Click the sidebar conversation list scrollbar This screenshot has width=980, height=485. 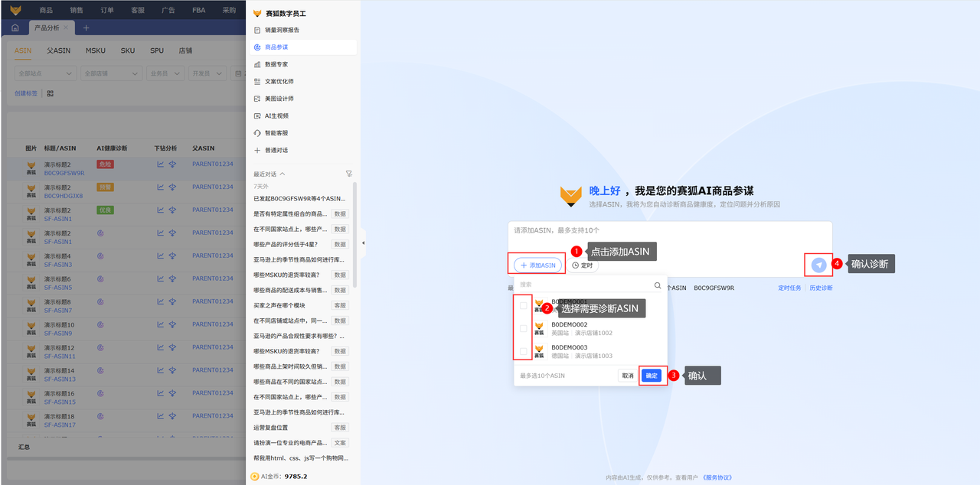point(354,233)
